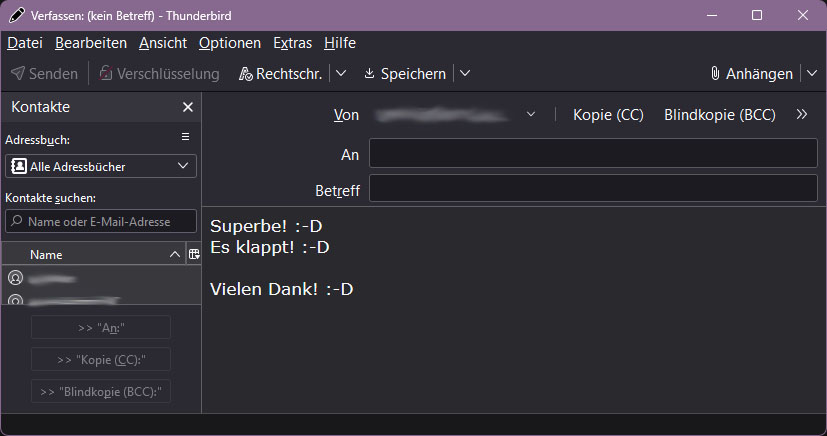Expand the Rechtschr. dropdown arrow
Image resolution: width=827 pixels, height=436 pixels.
pos(341,74)
